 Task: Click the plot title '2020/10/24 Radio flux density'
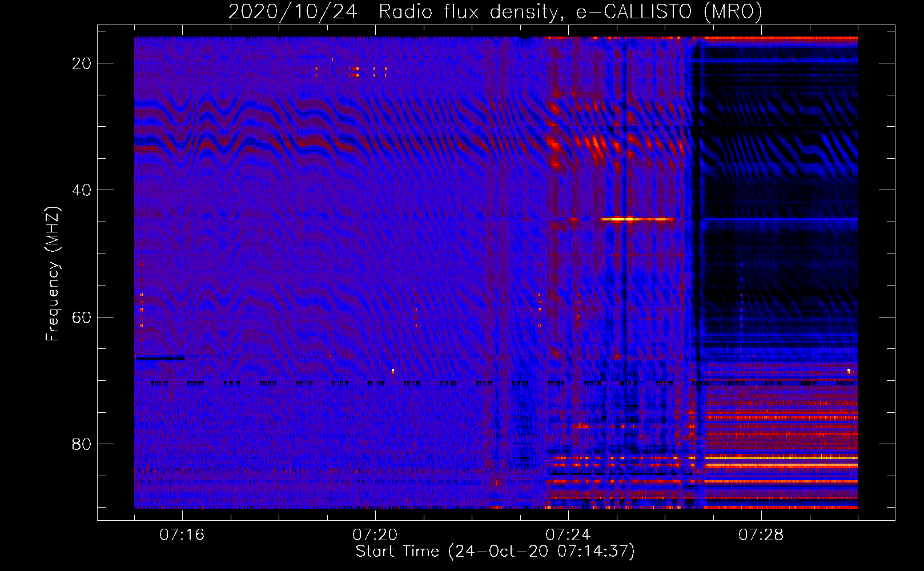(495, 11)
